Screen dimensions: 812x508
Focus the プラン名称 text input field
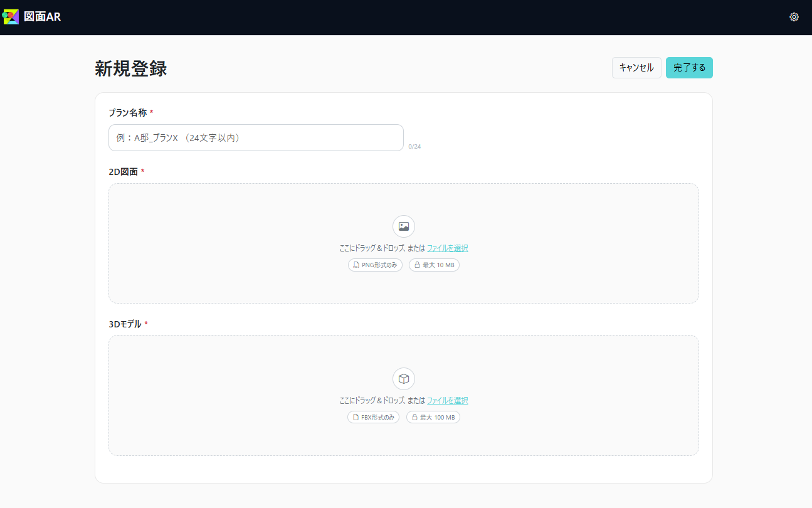click(x=256, y=137)
